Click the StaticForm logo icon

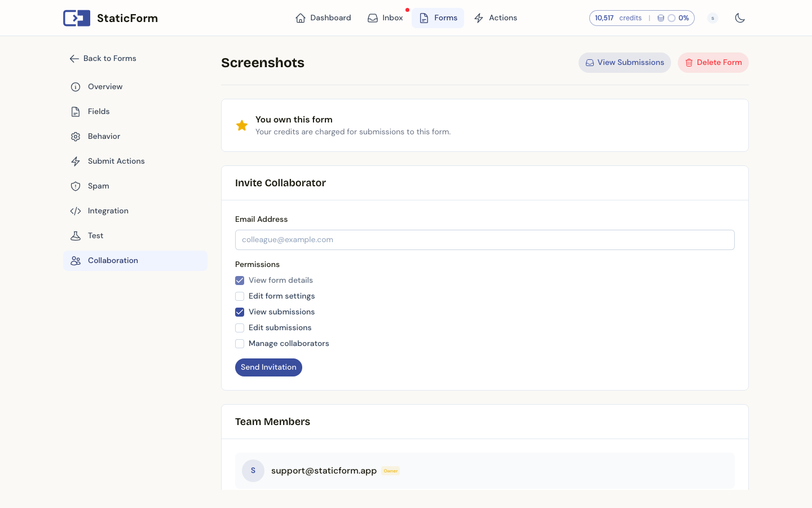point(77,18)
